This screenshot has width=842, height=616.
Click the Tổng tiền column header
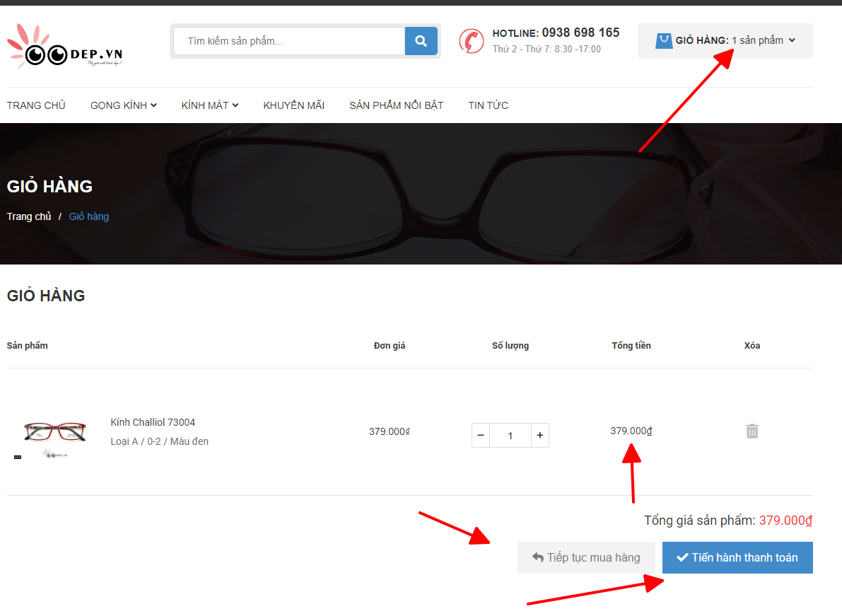(x=631, y=345)
